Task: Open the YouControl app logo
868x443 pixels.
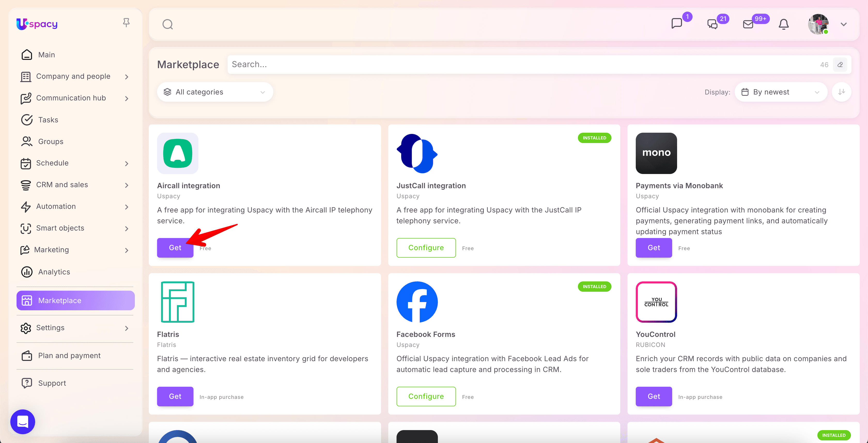Action: (656, 302)
